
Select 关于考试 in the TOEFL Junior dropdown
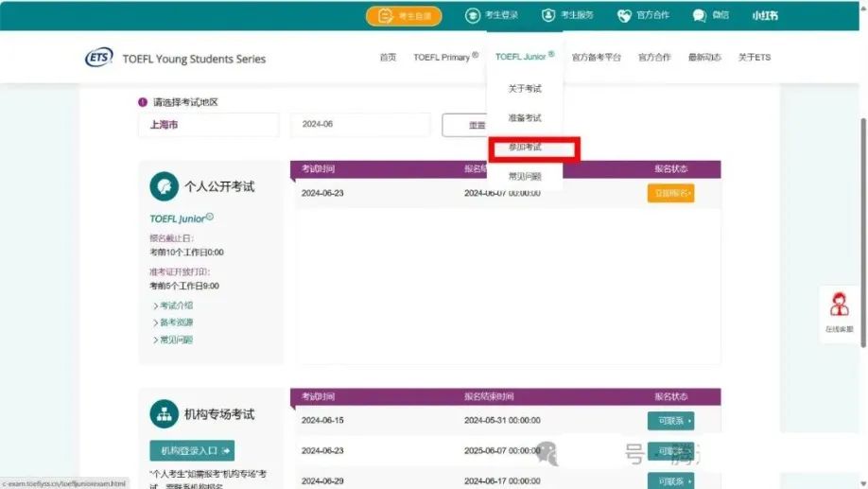pos(524,89)
